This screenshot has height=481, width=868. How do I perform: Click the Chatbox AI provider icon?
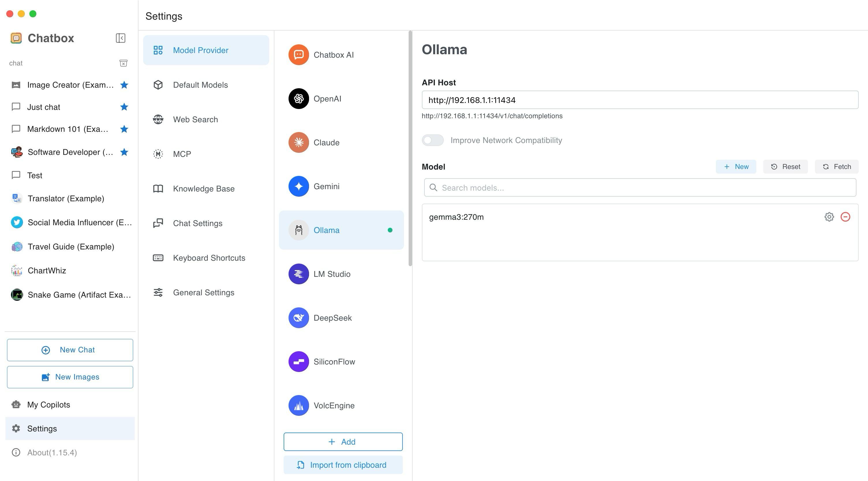[299, 55]
